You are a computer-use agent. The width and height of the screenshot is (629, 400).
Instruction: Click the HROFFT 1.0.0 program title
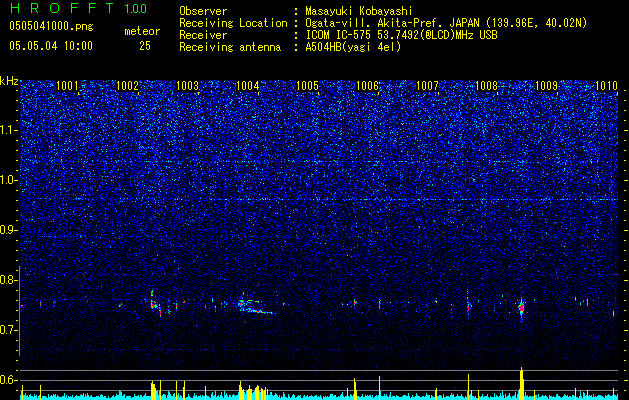click(78, 8)
